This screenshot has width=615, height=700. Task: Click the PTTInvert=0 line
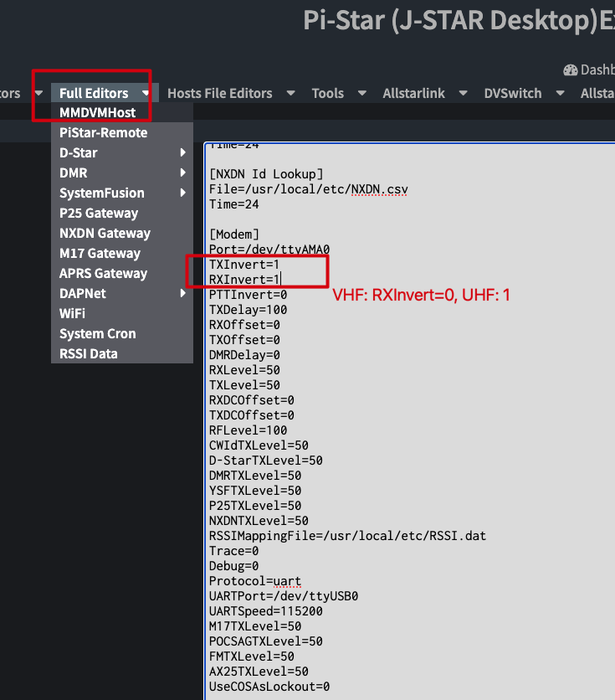(x=248, y=295)
